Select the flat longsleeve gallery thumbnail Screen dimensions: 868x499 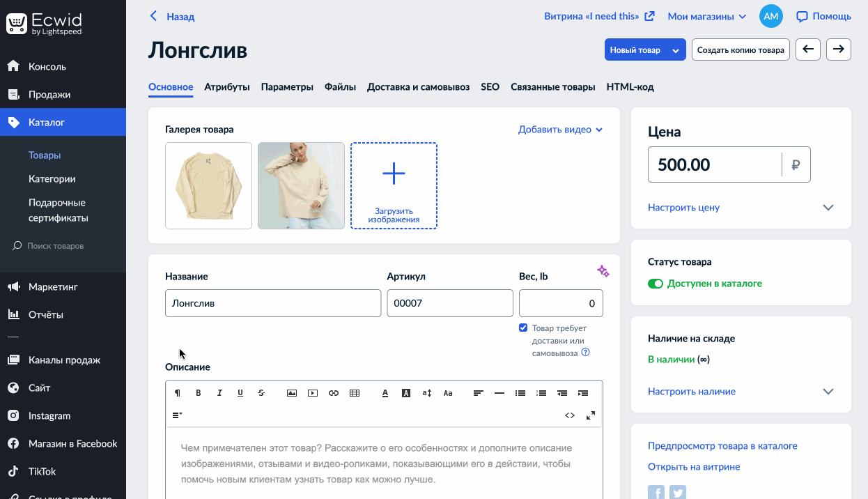pyautogui.click(x=208, y=185)
